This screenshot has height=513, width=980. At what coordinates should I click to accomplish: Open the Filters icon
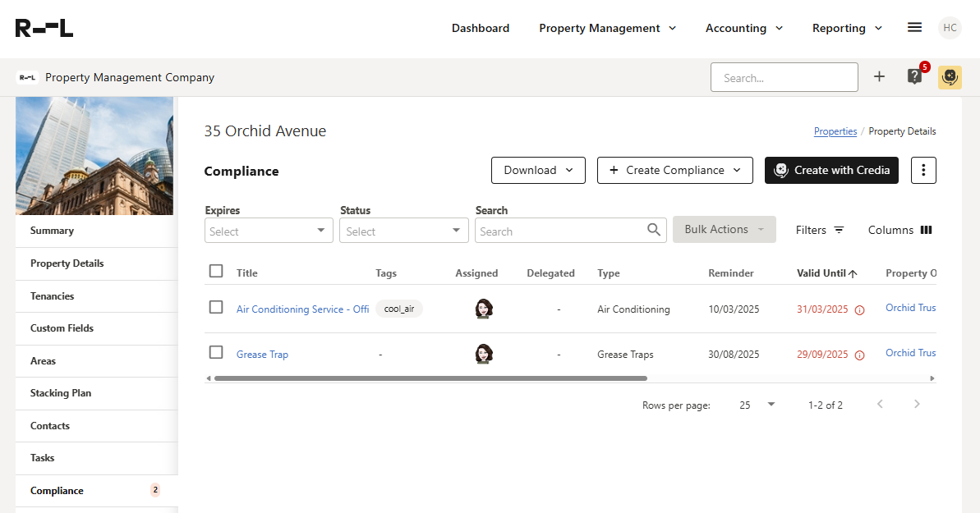tap(839, 230)
